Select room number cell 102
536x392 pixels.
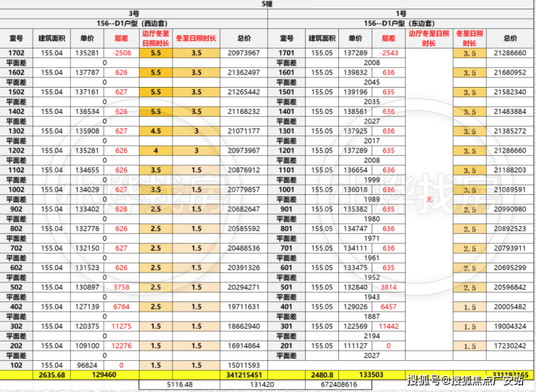coord(16,364)
